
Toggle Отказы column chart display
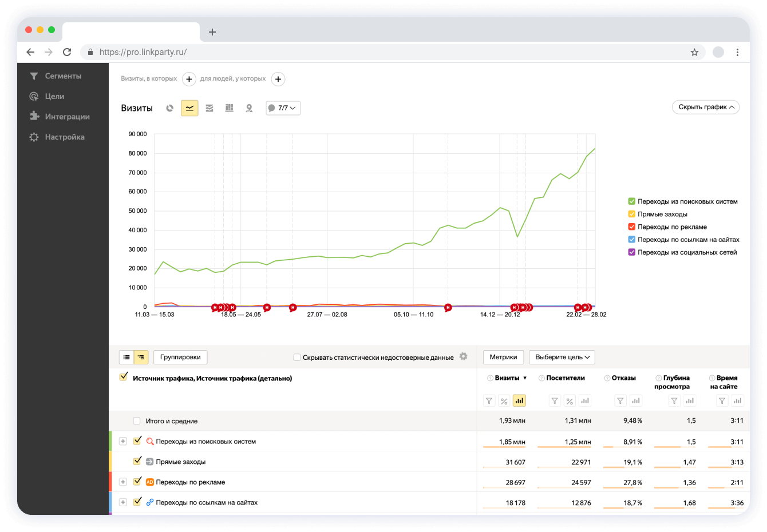tap(635, 401)
